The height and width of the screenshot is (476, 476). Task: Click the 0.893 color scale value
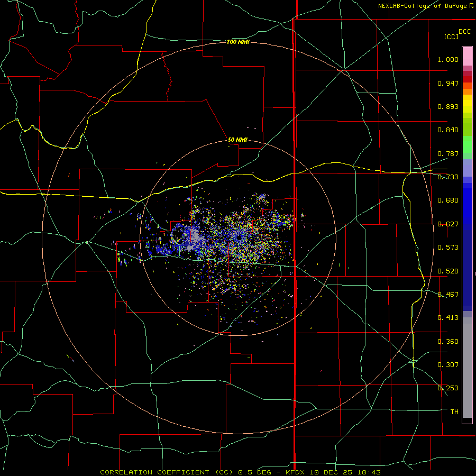pyautogui.click(x=448, y=106)
